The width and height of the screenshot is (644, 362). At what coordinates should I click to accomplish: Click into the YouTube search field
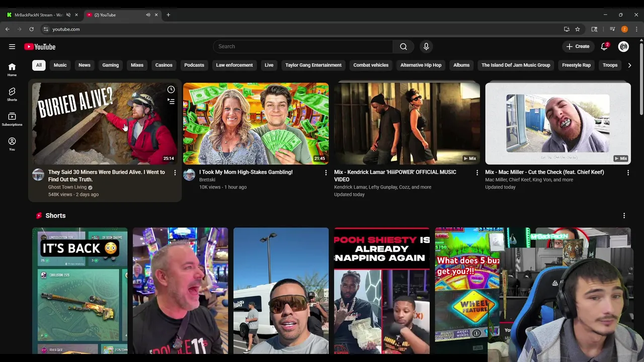click(x=303, y=47)
